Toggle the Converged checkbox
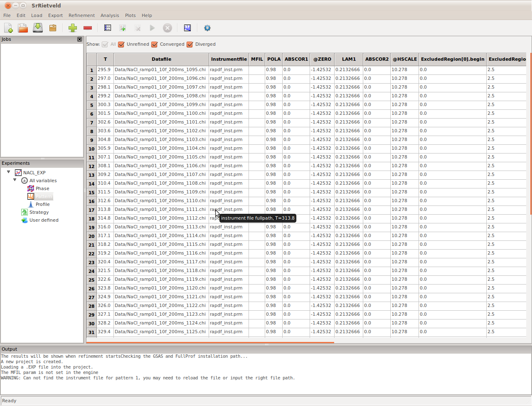 click(155, 45)
